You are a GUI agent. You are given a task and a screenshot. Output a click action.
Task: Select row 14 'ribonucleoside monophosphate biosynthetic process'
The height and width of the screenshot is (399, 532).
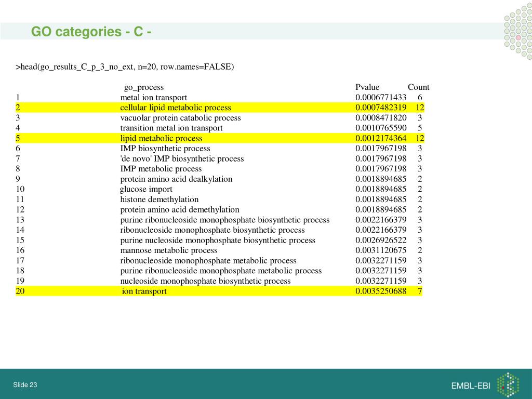(212, 230)
